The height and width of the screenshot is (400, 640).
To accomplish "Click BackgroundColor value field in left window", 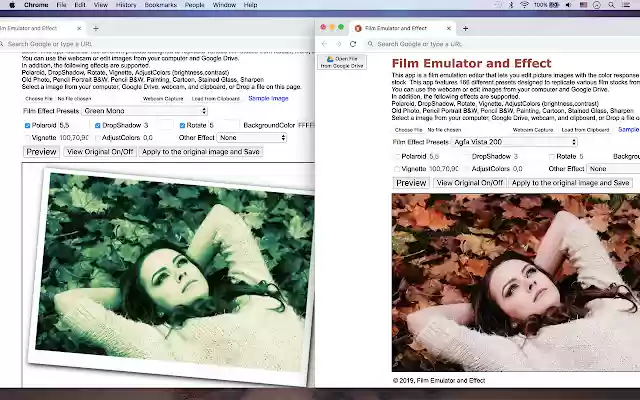I will tap(306, 125).
